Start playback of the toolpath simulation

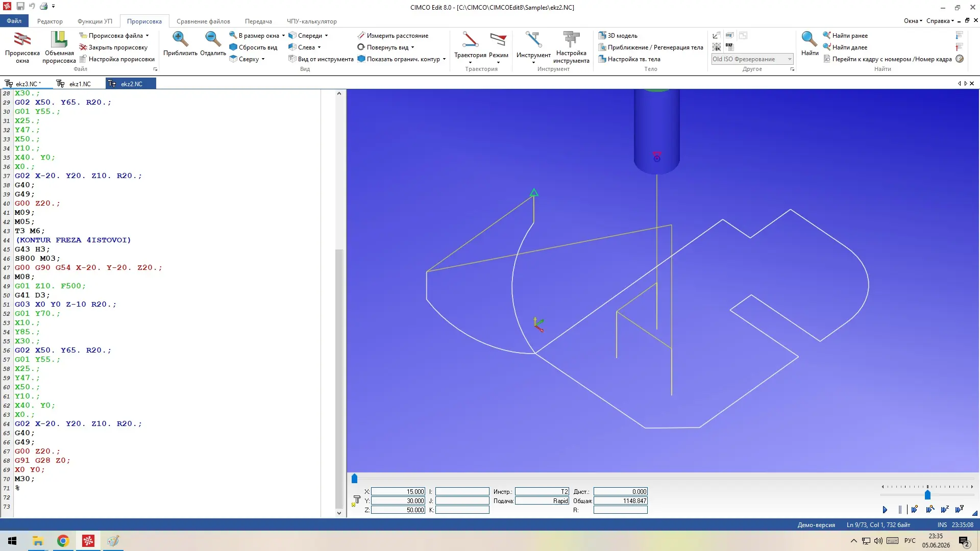pyautogui.click(x=885, y=509)
